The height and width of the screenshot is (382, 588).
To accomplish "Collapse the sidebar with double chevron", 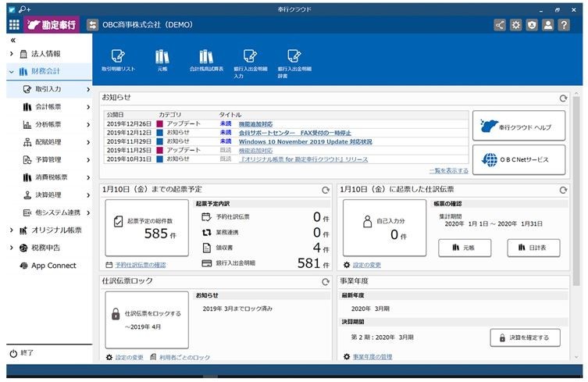I will click(13, 40).
